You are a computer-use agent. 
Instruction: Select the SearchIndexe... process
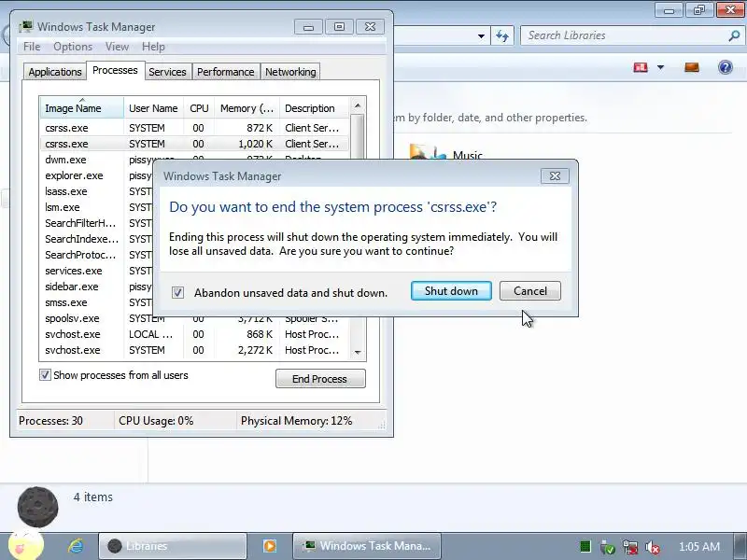tap(97, 239)
